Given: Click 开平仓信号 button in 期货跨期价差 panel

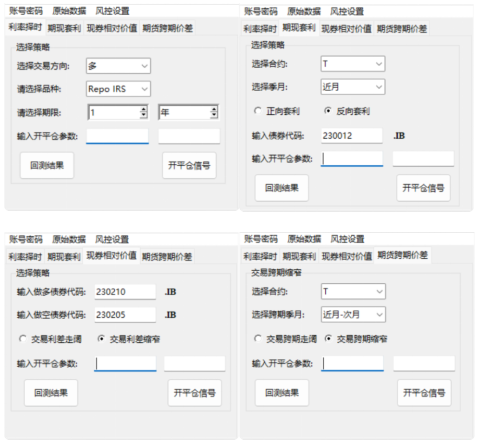Looking at the screenshot, I should (x=424, y=393).
